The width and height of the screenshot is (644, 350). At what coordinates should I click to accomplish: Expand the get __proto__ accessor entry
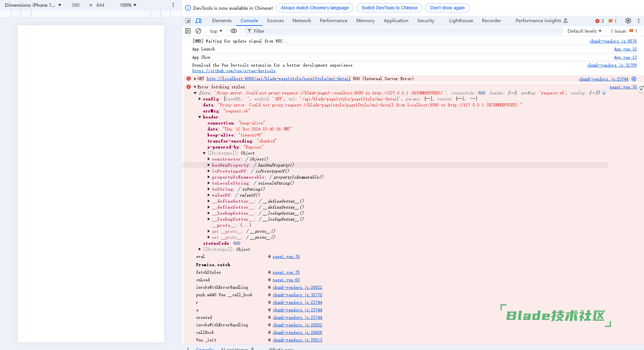209,231
